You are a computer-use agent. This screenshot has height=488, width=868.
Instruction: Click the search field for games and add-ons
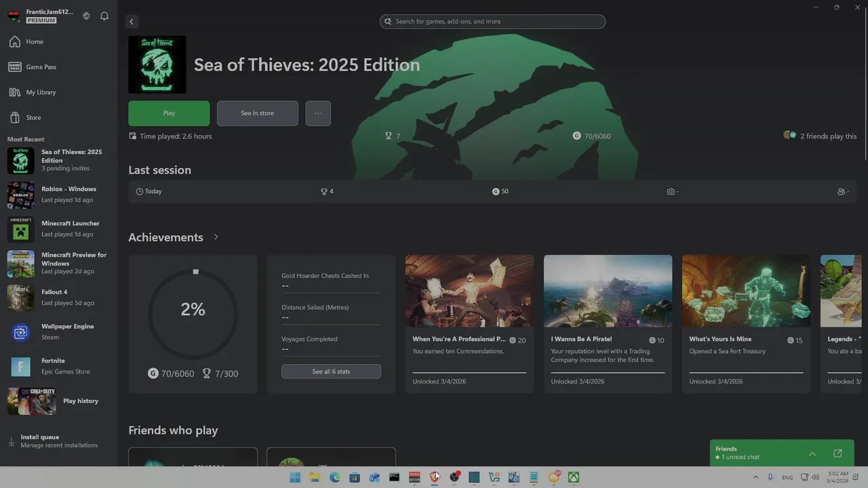click(x=492, y=22)
